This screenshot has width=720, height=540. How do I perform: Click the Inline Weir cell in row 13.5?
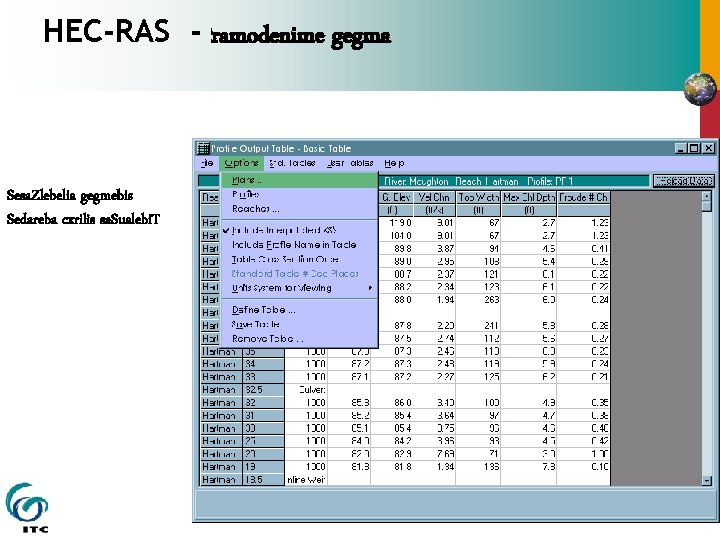tap(306, 480)
